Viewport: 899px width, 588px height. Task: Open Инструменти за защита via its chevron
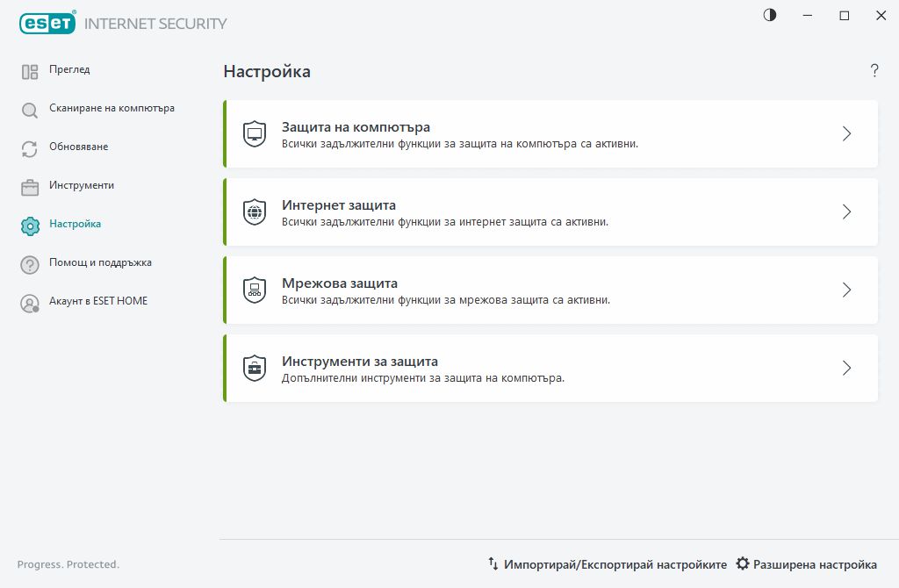pos(846,368)
